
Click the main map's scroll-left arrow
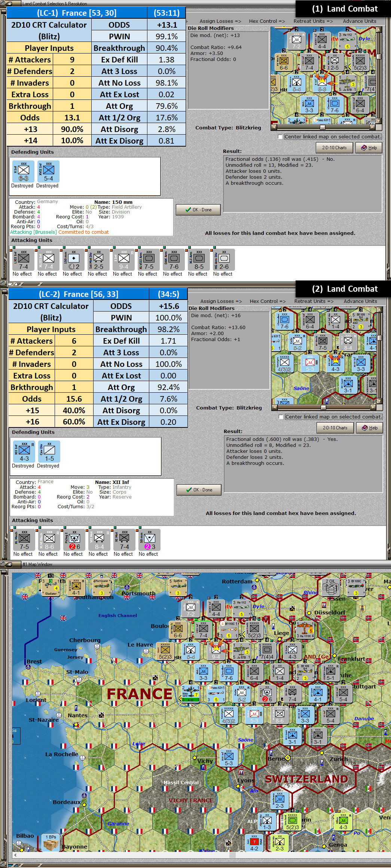click(x=15, y=855)
